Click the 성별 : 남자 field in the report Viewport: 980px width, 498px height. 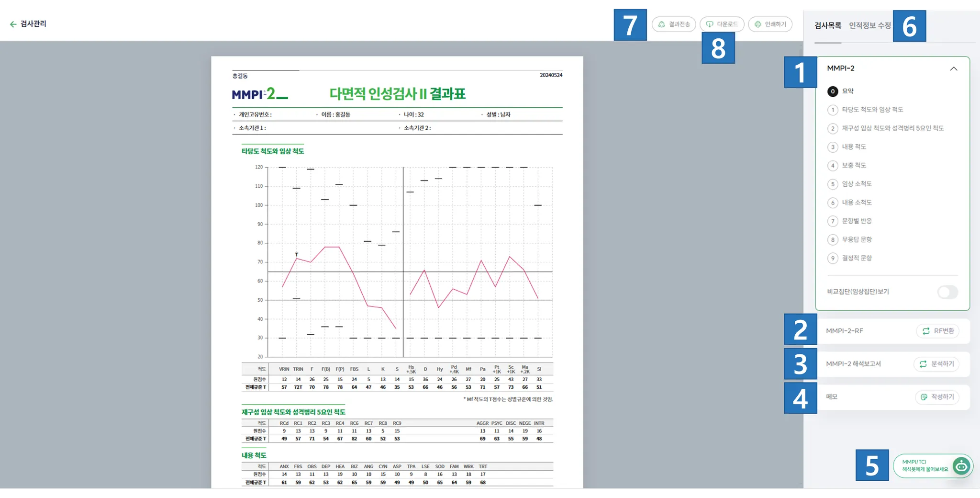click(x=498, y=114)
